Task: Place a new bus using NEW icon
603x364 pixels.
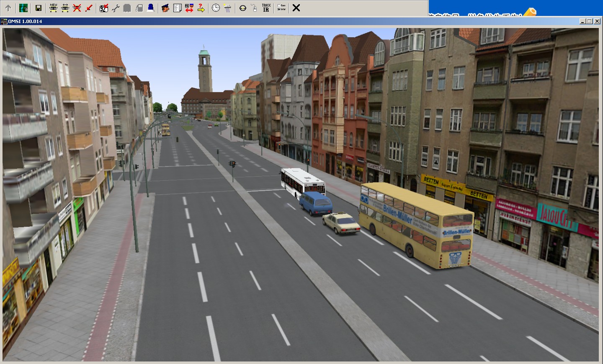Action: click(53, 8)
